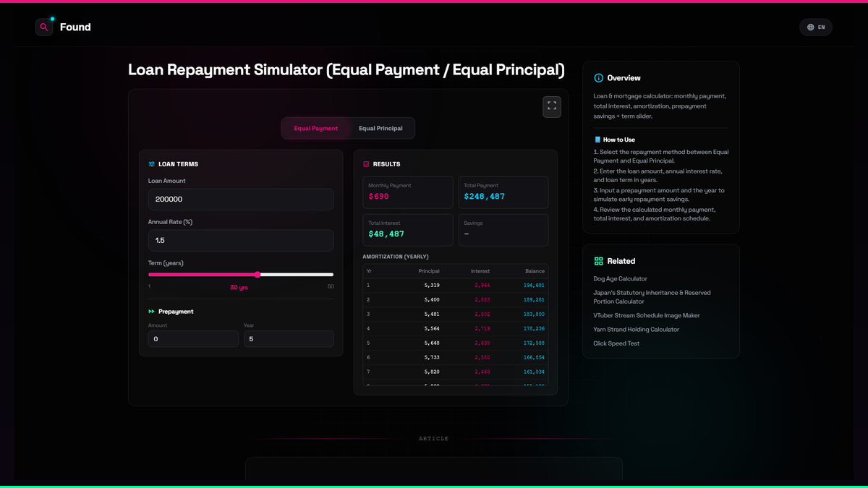Click balance value 189,281 in year 2
868x488 pixels.
(x=535, y=300)
